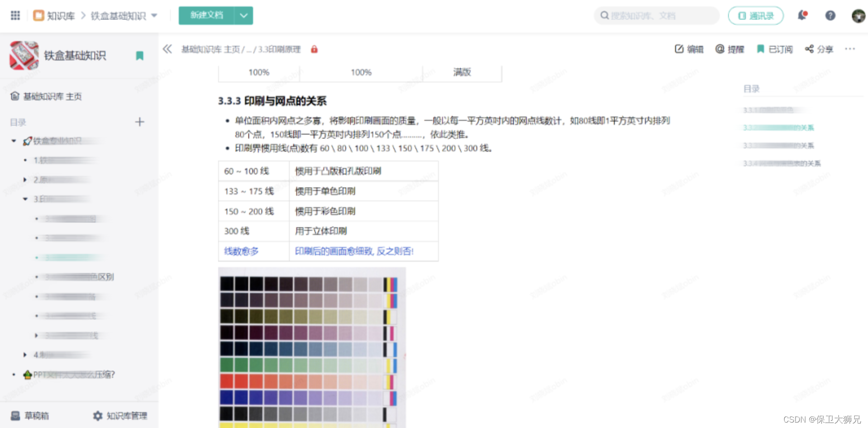Focus the 搜索知识库、文档 search field
This screenshot has width=868, height=428.
[656, 15]
